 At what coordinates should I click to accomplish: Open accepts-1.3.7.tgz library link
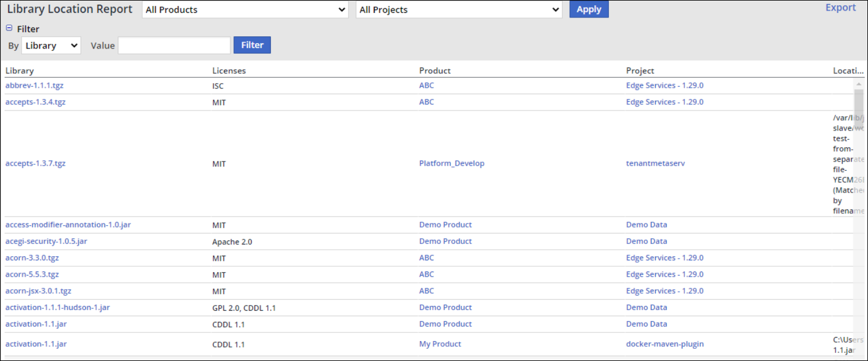(x=36, y=163)
